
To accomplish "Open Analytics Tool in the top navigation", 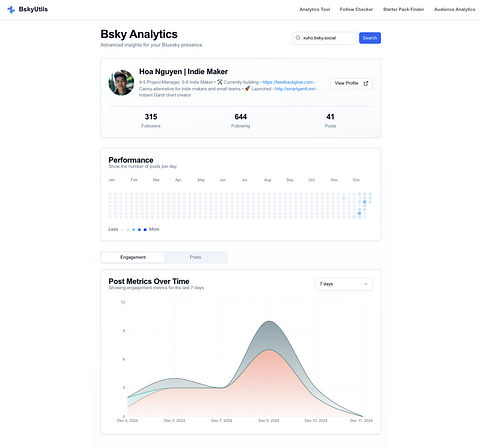I will (315, 9).
